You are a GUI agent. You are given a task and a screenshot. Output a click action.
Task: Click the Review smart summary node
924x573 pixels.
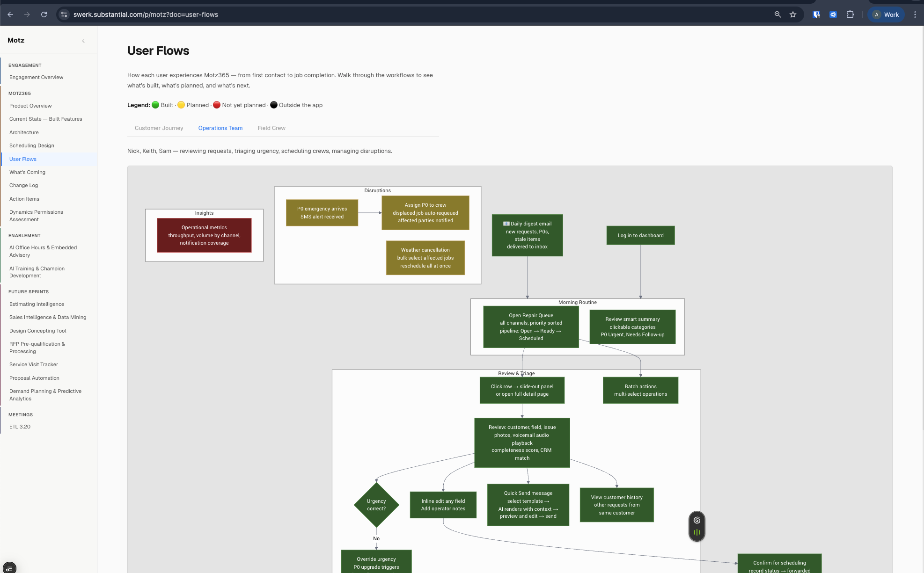(x=632, y=327)
